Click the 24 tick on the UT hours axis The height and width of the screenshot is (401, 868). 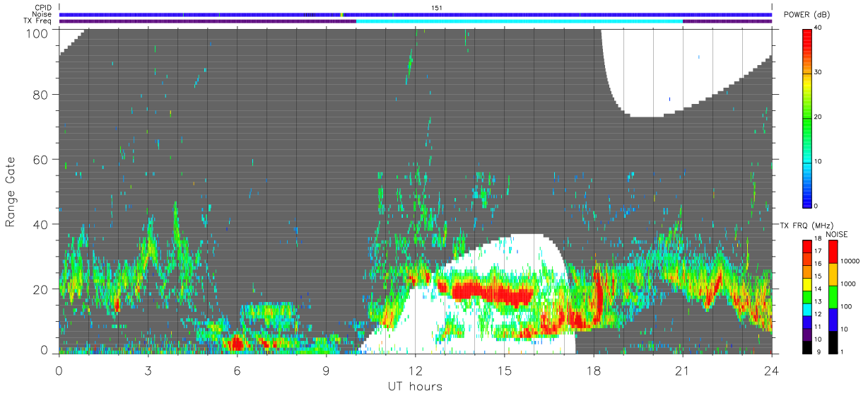772,370
